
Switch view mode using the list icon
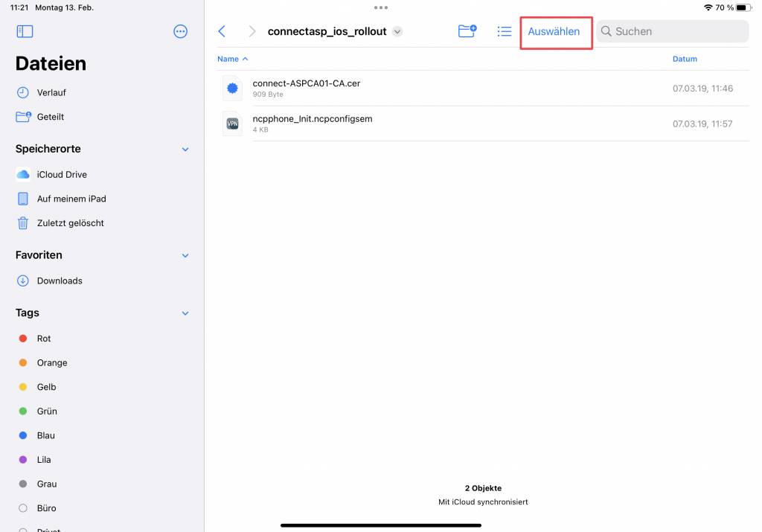tap(505, 31)
